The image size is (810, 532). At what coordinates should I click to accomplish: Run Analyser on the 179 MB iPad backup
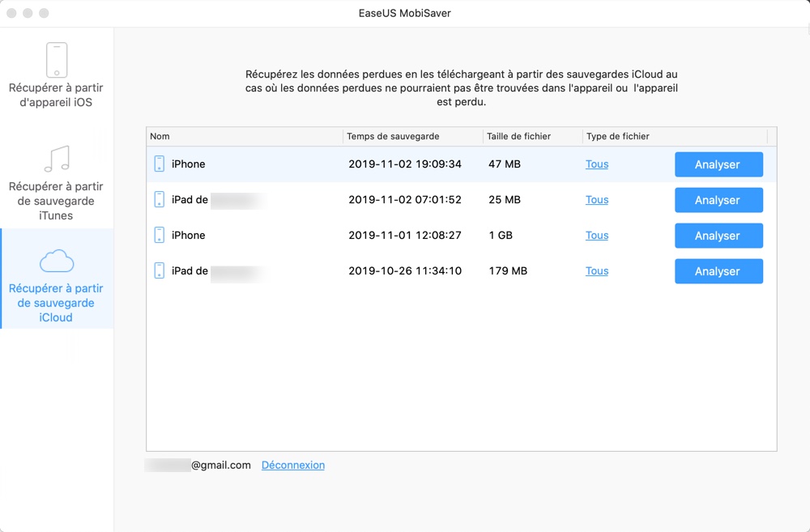coord(718,271)
